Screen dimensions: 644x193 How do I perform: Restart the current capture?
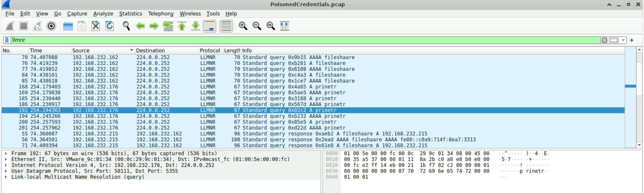click(37, 26)
